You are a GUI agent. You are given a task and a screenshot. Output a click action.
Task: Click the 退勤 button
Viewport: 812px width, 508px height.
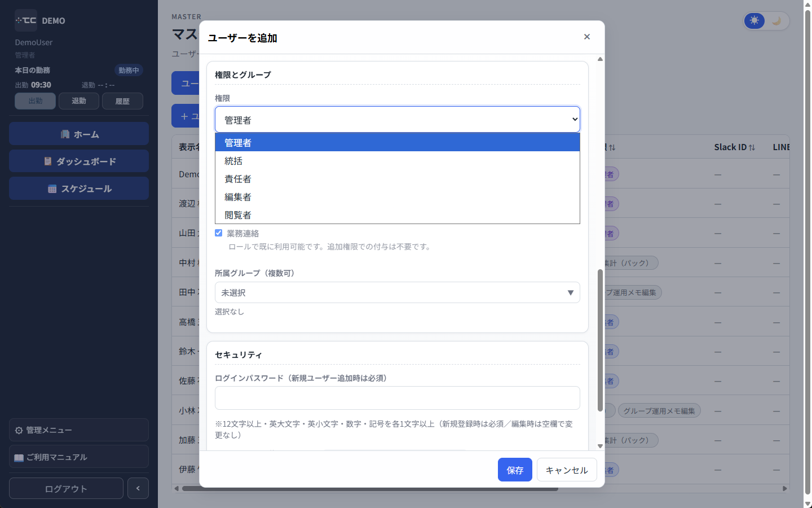coord(79,101)
